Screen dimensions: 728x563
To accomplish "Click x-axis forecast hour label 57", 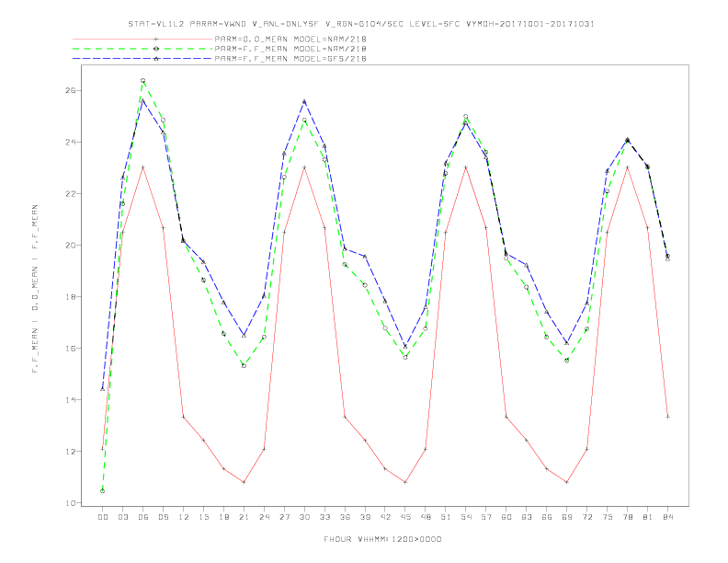I will [x=486, y=517].
